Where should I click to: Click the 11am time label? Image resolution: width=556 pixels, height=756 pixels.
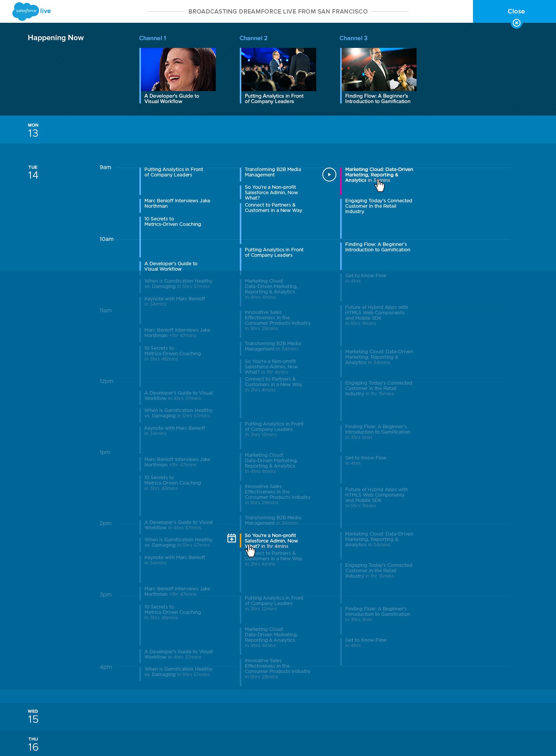pos(105,310)
